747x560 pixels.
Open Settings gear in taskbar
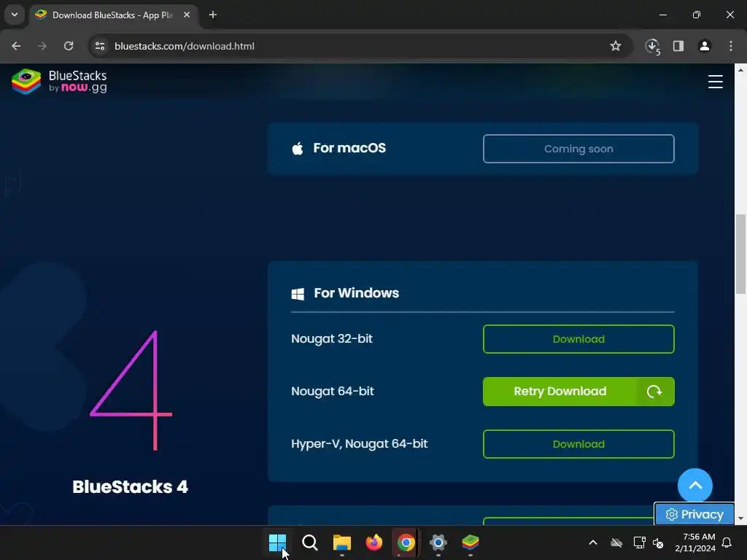click(438, 542)
